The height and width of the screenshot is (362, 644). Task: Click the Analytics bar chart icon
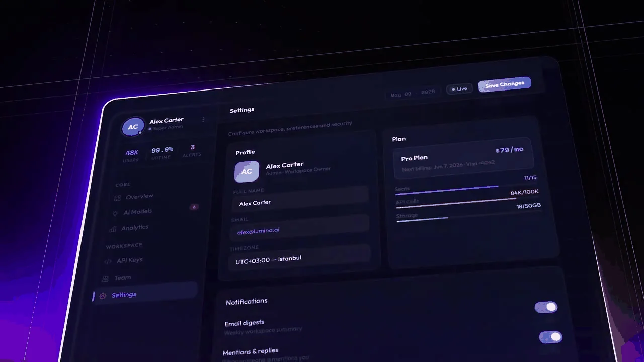(113, 229)
